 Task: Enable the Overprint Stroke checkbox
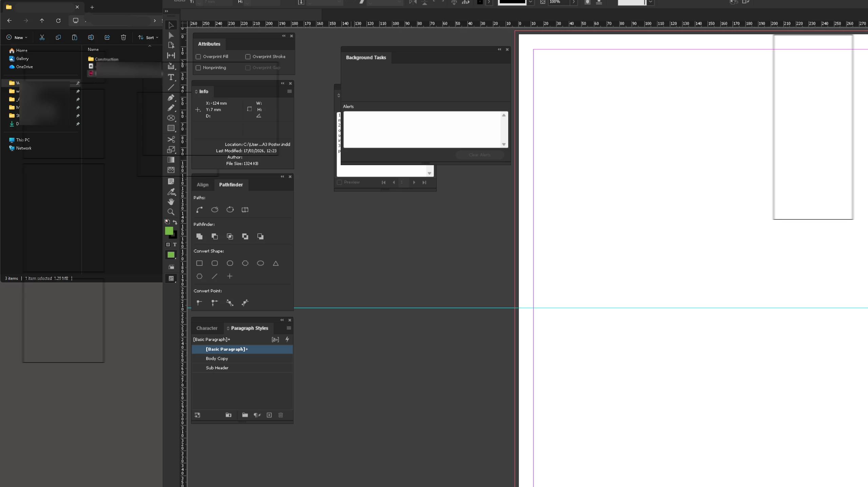coord(248,57)
